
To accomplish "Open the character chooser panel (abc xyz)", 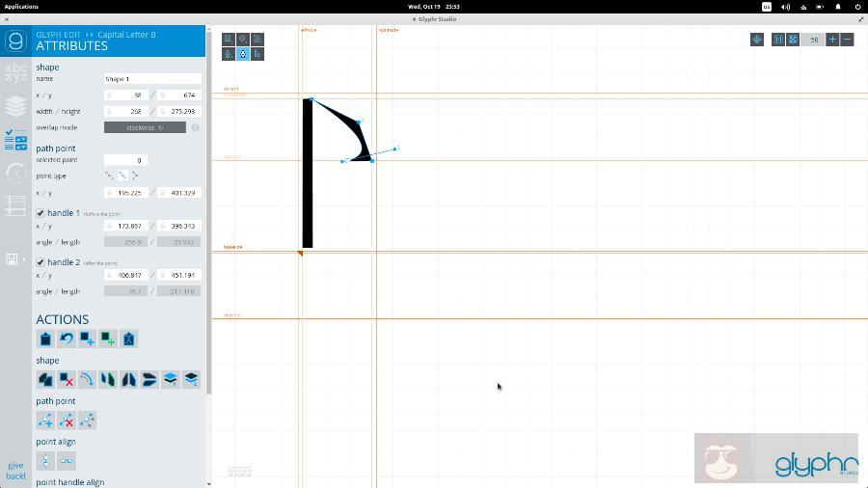I will (x=15, y=72).
